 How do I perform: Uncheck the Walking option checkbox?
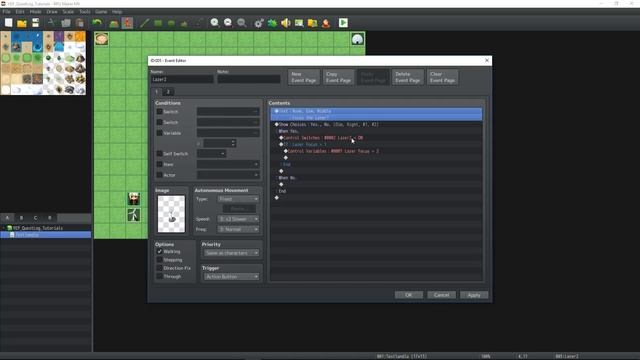[x=160, y=251]
